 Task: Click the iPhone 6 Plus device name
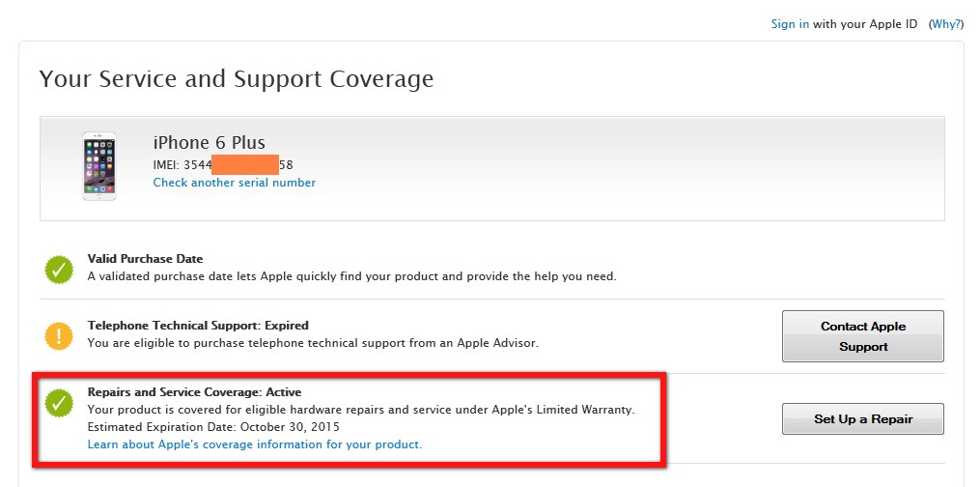coord(209,143)
